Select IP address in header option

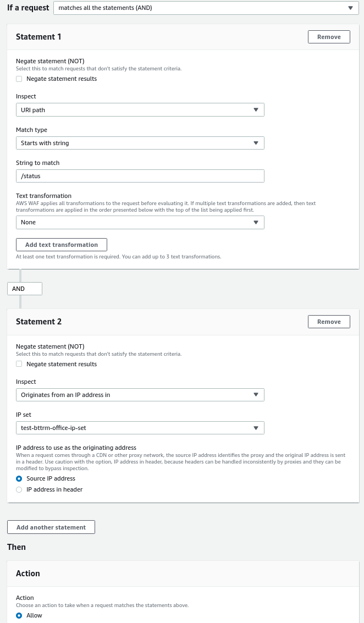(x=19, y=489)
